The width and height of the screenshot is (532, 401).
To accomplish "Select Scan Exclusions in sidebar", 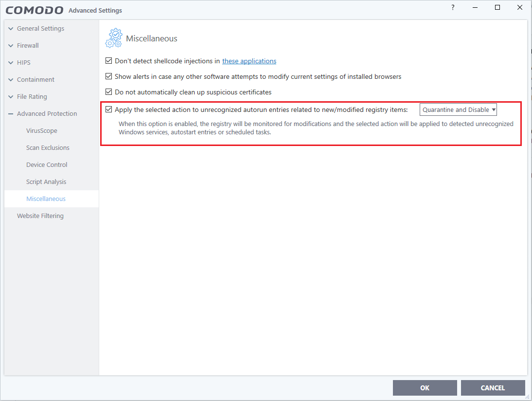I will point(48,148).
